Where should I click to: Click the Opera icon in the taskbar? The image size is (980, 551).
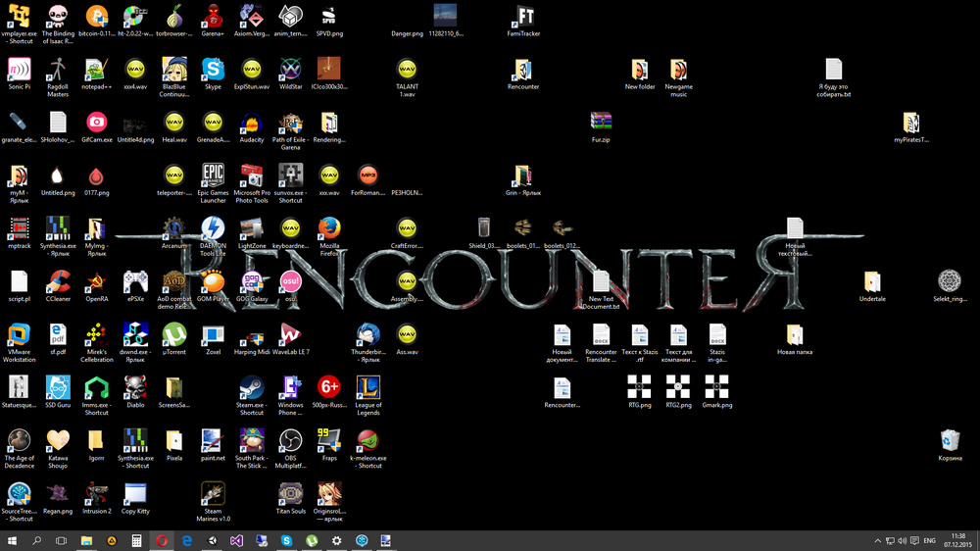[x=161, y=540]
